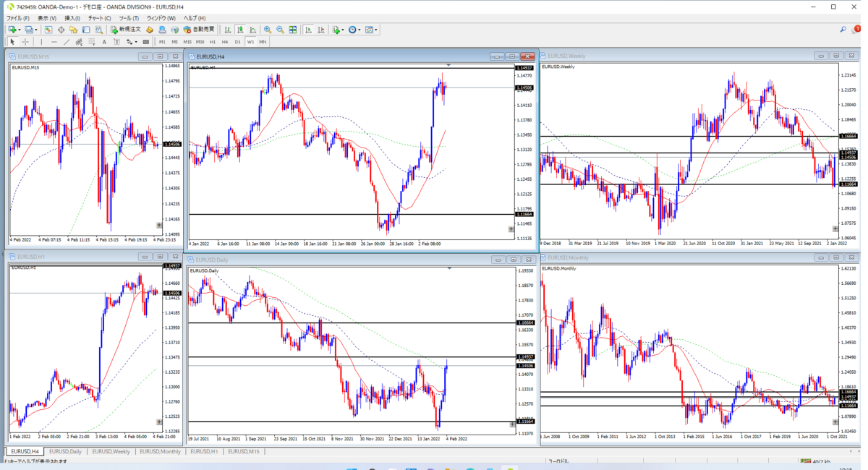Tile chart windows icon
The height and width of the screenshot is (470, 868).
tap(293, 30)
